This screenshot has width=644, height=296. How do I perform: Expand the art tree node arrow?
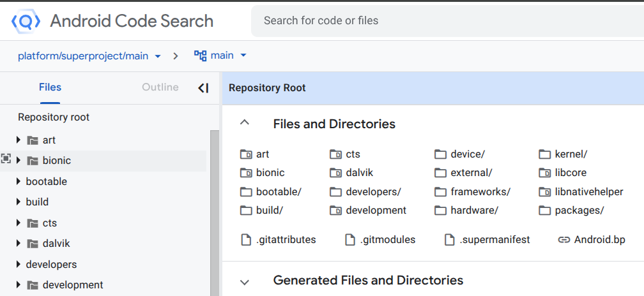[x=18, y=140]
